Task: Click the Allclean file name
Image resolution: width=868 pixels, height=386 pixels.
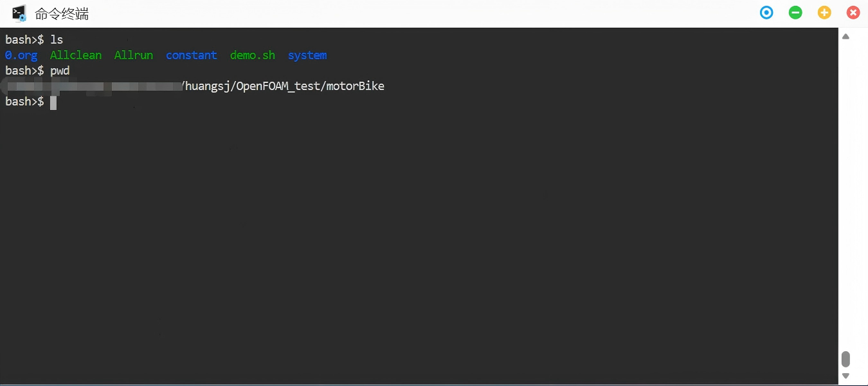Action: click(x=76, y=55)
